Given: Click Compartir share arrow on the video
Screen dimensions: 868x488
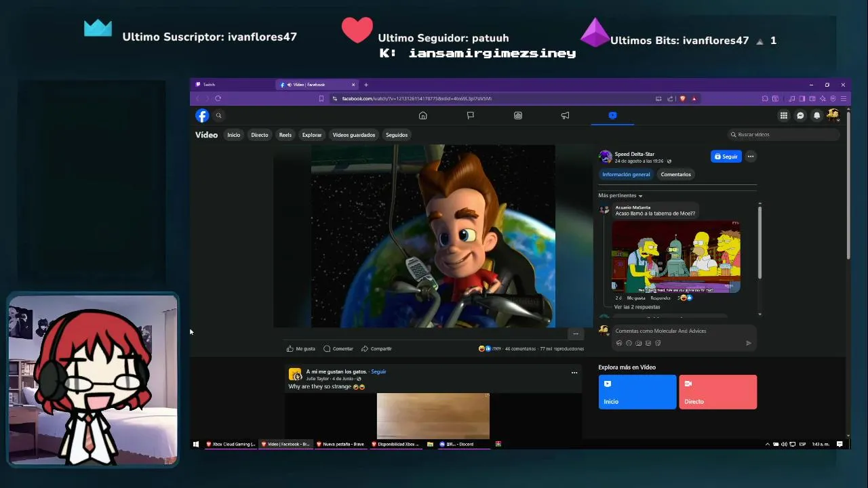Looking at the screenshot, I should pyautogui.click(x=376, y=348).
